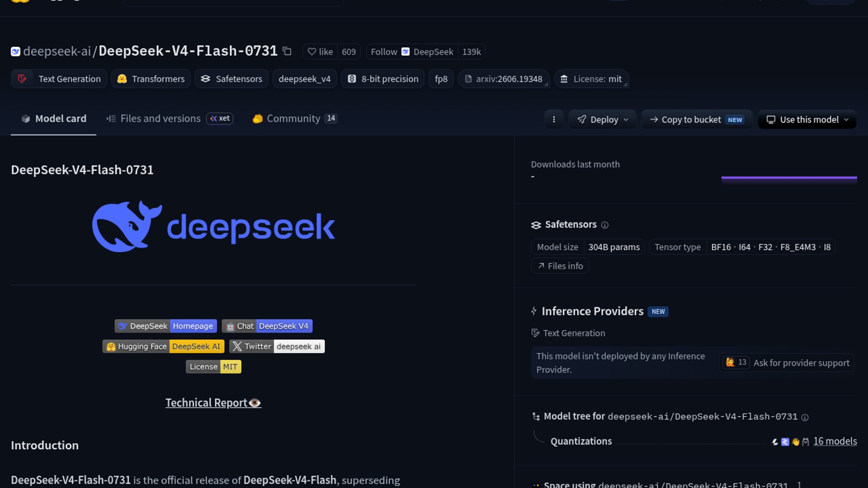Click the Model tree info icon

[805, 418]
